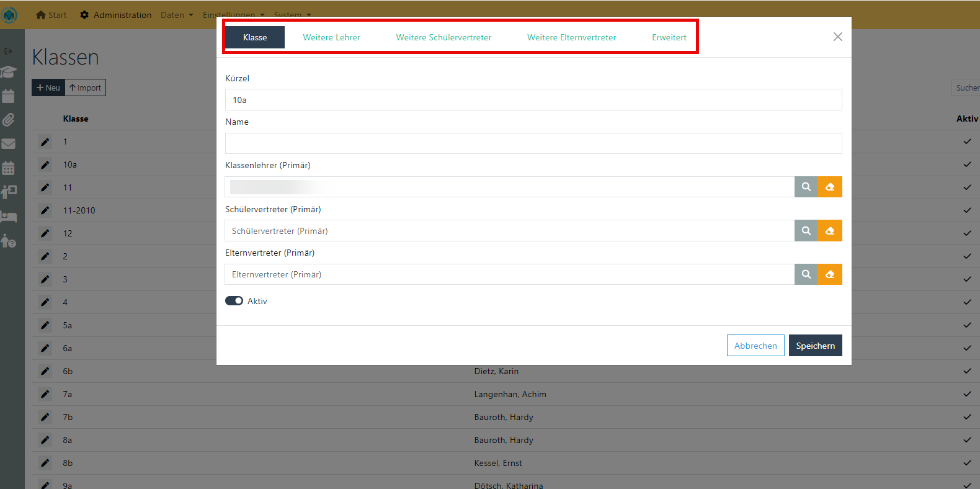Clear Elternvertreter with the eraser icon
Image resolution: width=980 pixels, height=489 pixels.
[830, 274]
